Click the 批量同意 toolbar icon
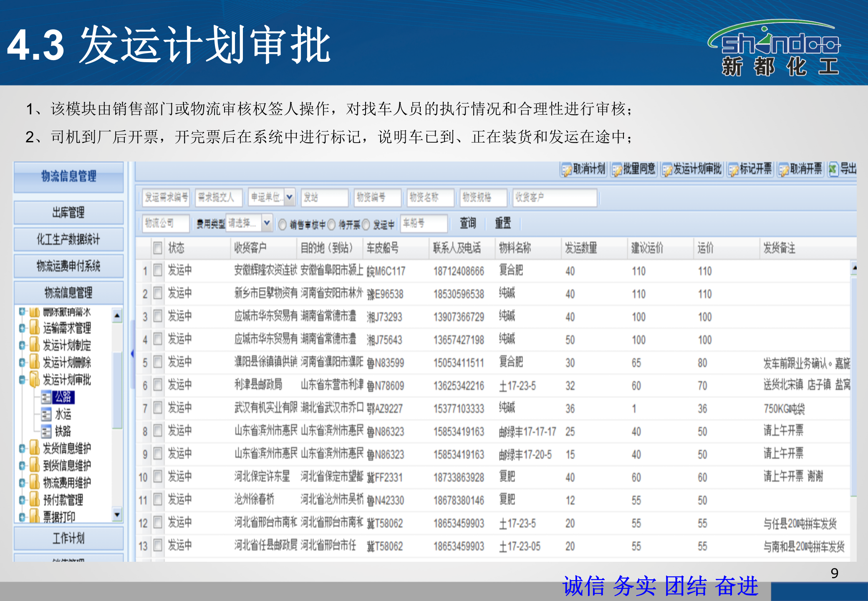The image size is (868, 601). pos(634,169)
